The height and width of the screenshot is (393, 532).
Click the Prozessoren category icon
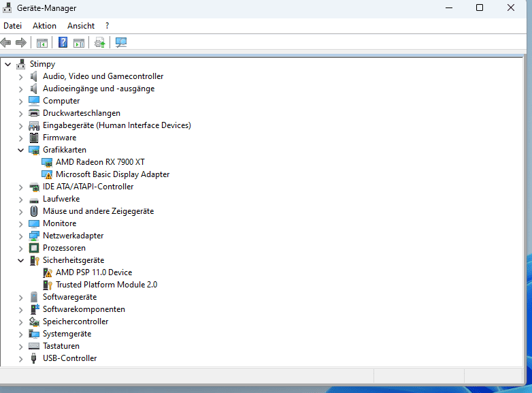tap(34, 248)
